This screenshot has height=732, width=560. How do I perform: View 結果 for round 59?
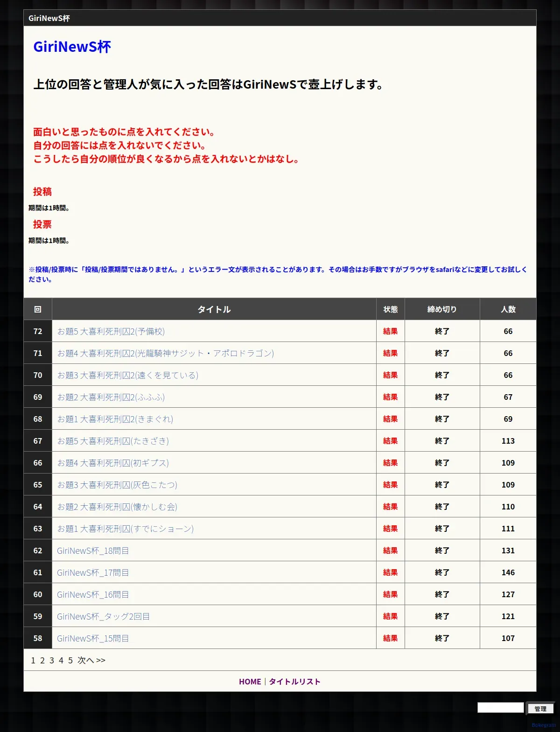coord(391,616)
